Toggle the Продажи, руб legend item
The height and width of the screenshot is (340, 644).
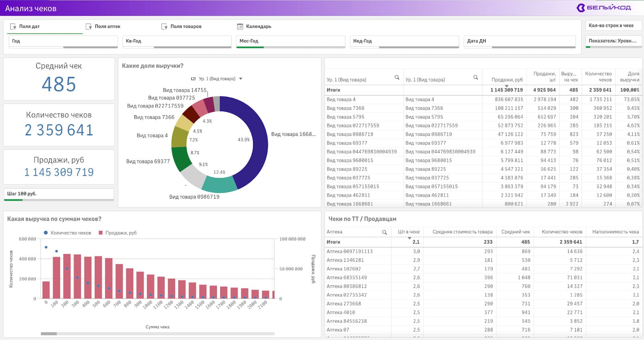click(118, 233)
